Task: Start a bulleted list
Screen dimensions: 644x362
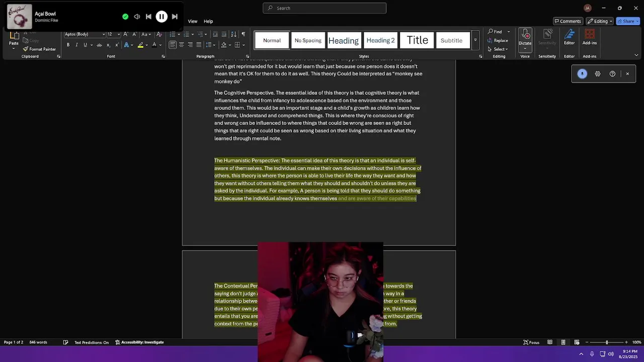Action: [173, 34]
